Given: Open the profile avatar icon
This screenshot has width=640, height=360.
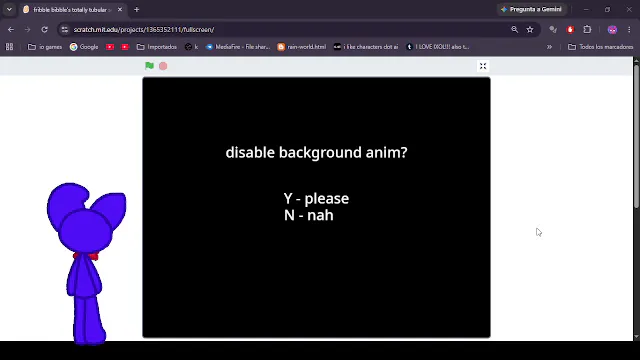Looking at the screenshot, I should click(x=612, y=29).
